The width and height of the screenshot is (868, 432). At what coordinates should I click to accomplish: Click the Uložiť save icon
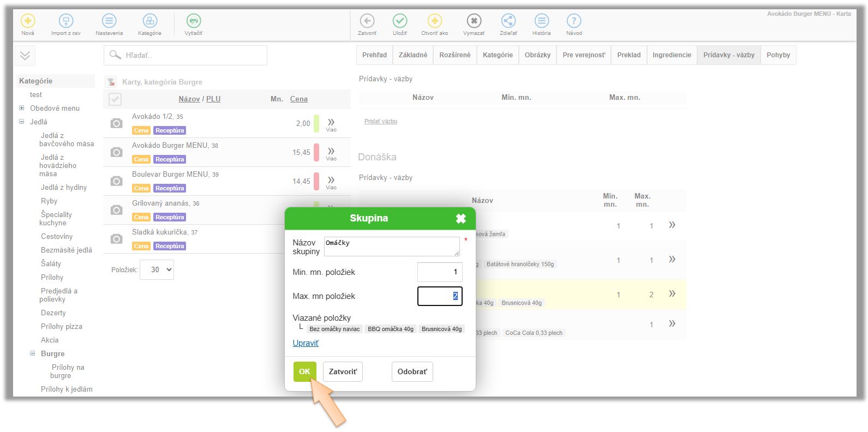point(400,21)
